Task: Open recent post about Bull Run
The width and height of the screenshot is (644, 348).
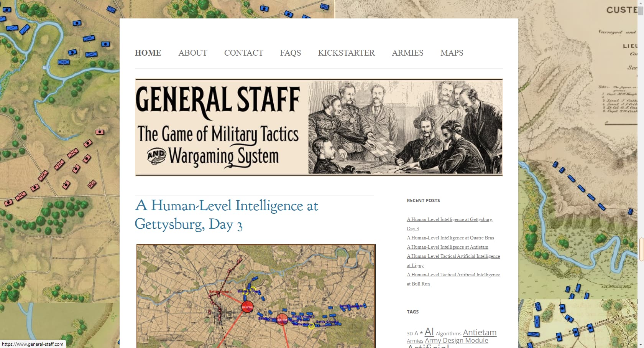Action: coord(453,279)
